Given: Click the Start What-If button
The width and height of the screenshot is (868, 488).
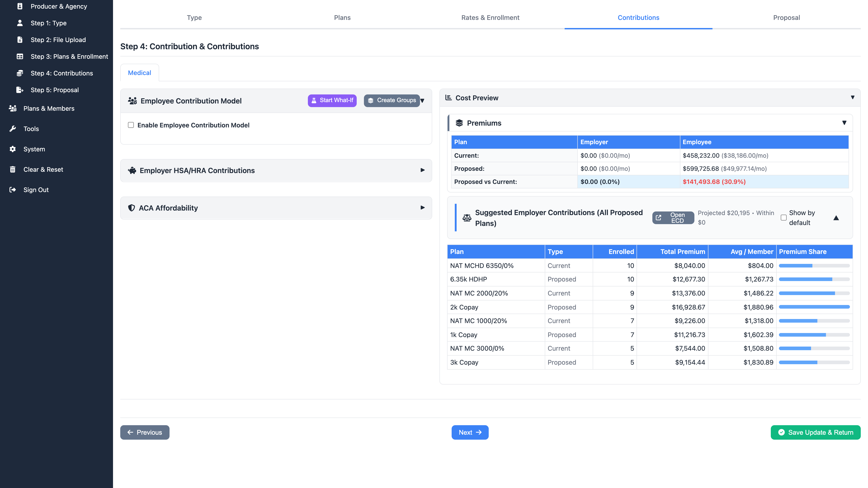Looking at the screenshot, I should click(x=332, y=100).
